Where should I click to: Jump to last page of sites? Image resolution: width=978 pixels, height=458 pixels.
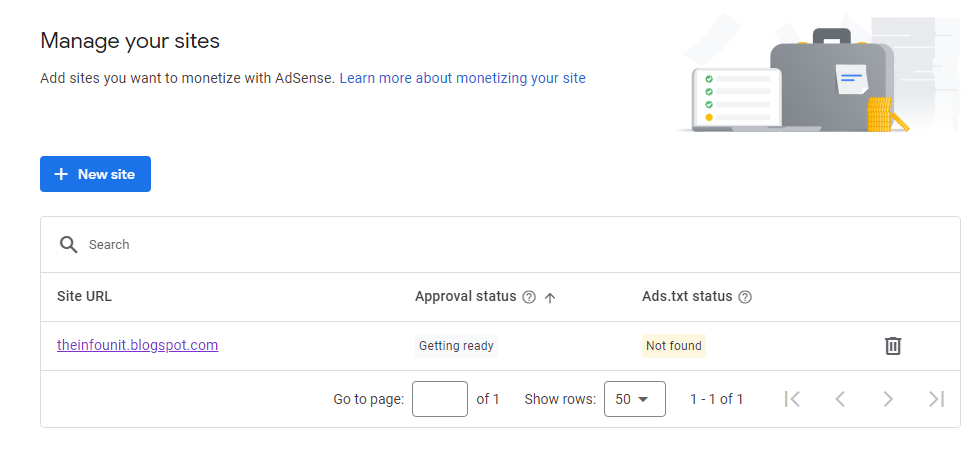click(936, 399)
